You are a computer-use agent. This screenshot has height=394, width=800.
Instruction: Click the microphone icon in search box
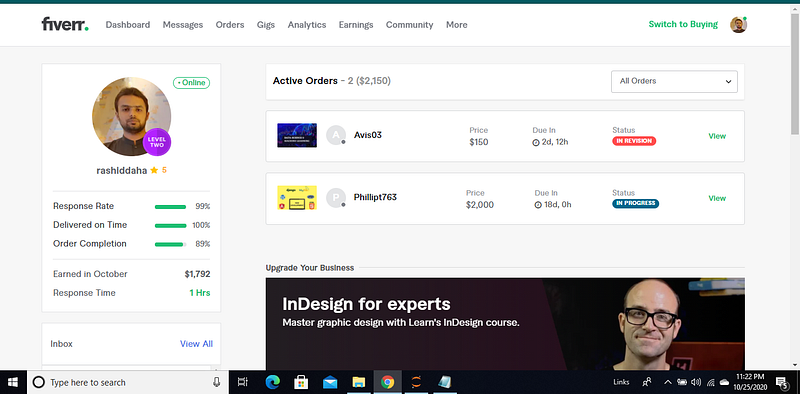pos(216,382)
